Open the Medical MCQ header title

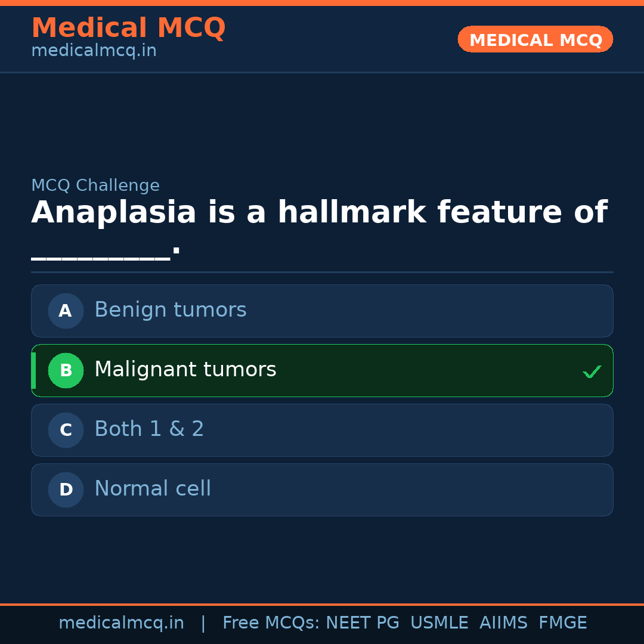(128, 28)
